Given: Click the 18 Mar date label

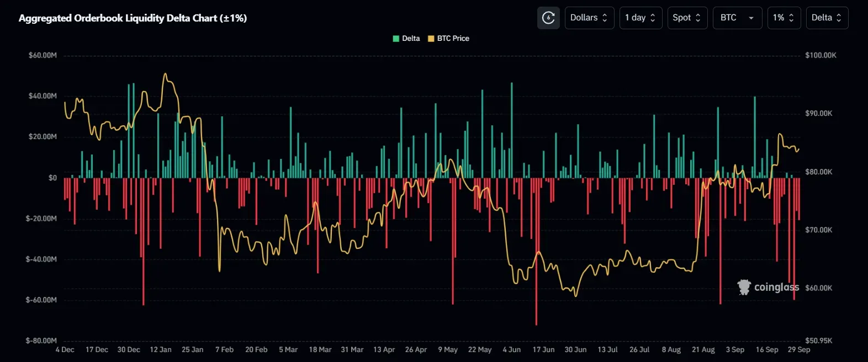Looking at the screenshot, I should tap(320, 350).
